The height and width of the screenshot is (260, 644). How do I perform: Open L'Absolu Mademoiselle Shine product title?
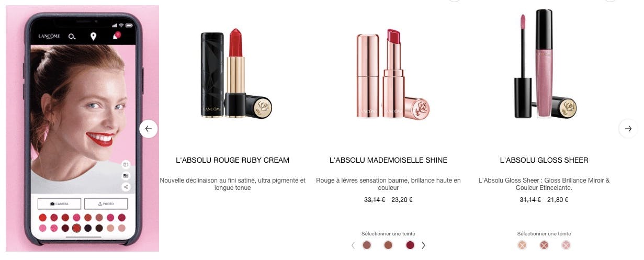coord(388,160)
